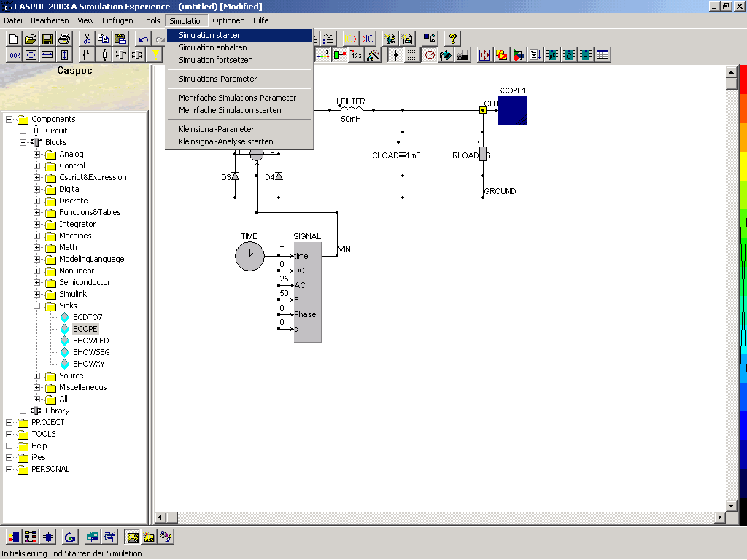747x560 pixels.
Task: Click the table grid icon in toolbar
Action: (x=603, y=55)
